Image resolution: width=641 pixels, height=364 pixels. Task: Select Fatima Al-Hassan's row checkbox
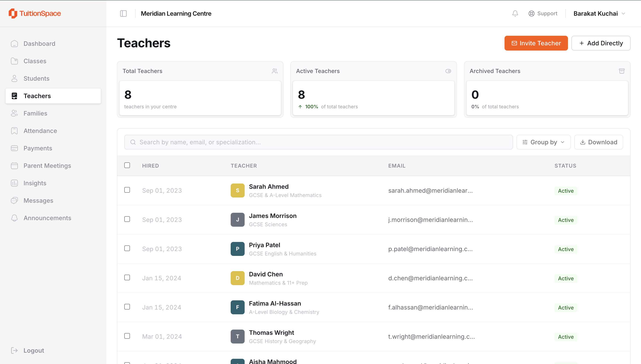coord(127,307)
